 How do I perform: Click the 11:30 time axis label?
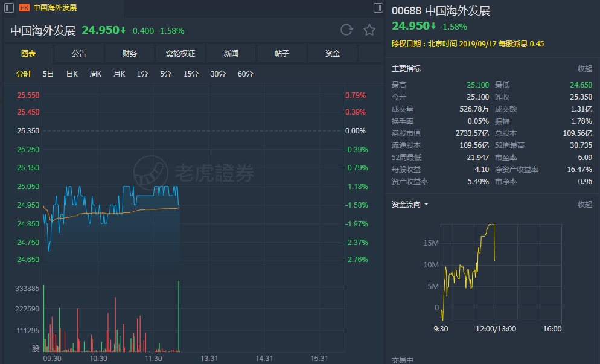(x=153, y=359)
